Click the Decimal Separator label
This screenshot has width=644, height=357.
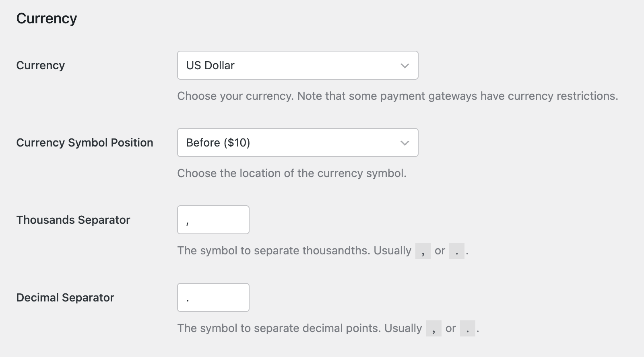coord(65,297)
